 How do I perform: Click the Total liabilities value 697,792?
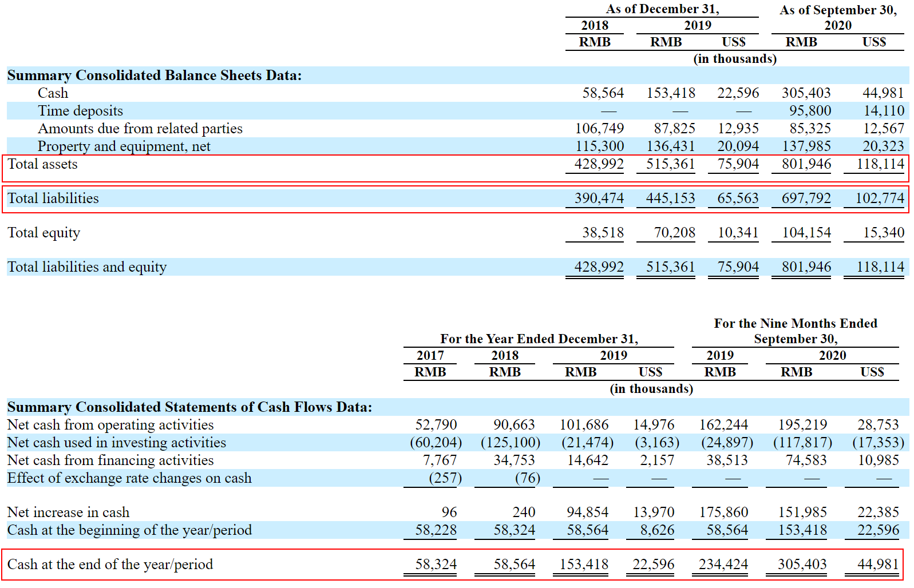pyautogui.click(x=806, y=198)
